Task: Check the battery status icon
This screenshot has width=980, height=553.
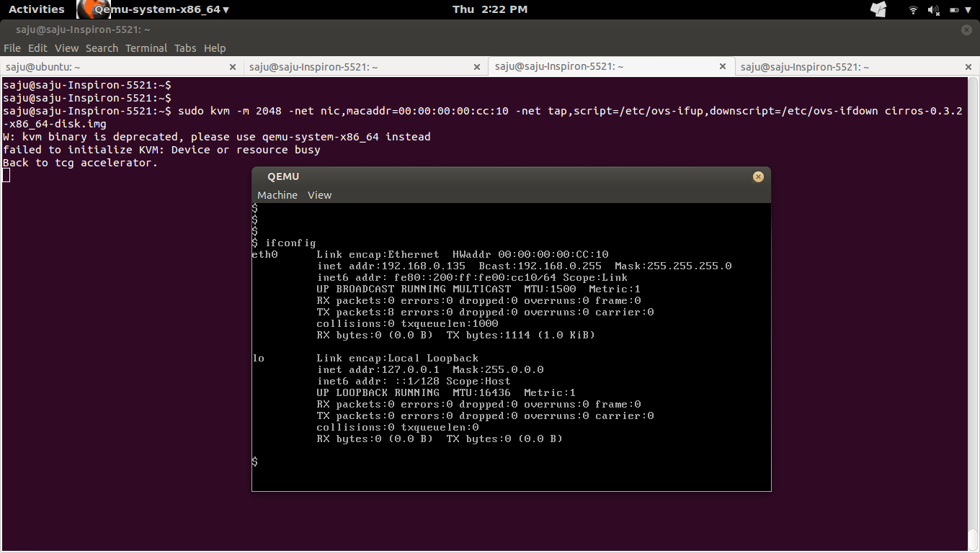Action: (x=954, y=9)
